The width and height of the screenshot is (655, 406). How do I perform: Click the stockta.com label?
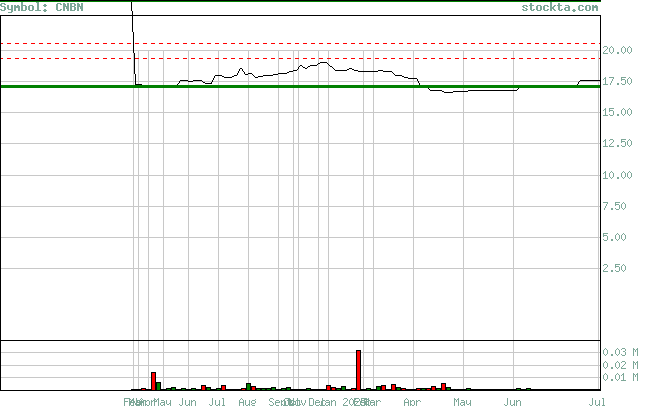pyautogui.click(x=560, y=8)
